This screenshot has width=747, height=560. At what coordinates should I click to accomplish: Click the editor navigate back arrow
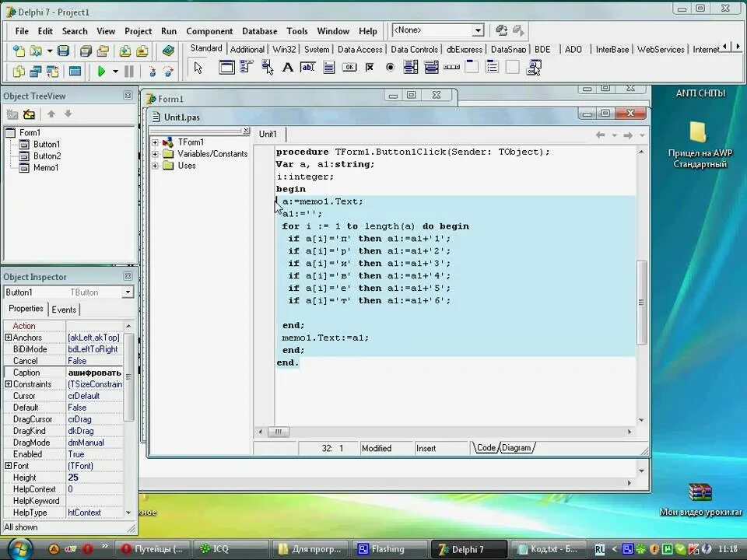[600, 135]
